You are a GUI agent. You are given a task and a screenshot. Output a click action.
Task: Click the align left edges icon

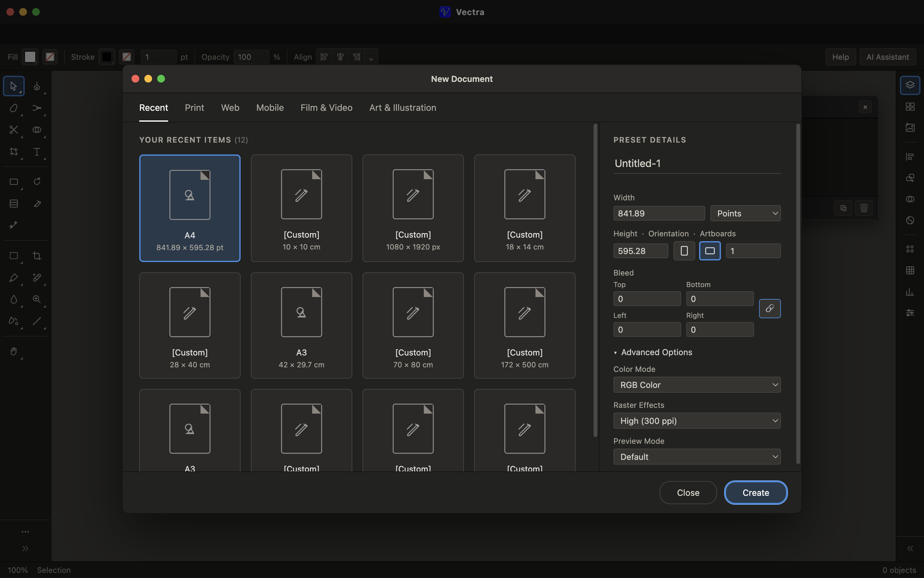coord(324,57)
